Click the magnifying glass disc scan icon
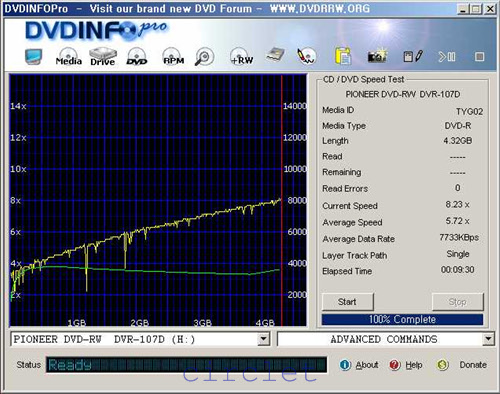 tap(204, 57)
